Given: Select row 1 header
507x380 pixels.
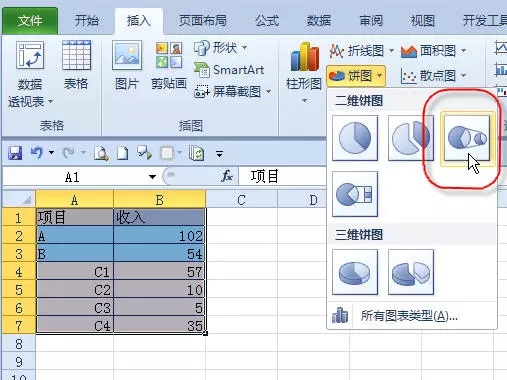Looking at the screenshot, I should click(19, 218).
